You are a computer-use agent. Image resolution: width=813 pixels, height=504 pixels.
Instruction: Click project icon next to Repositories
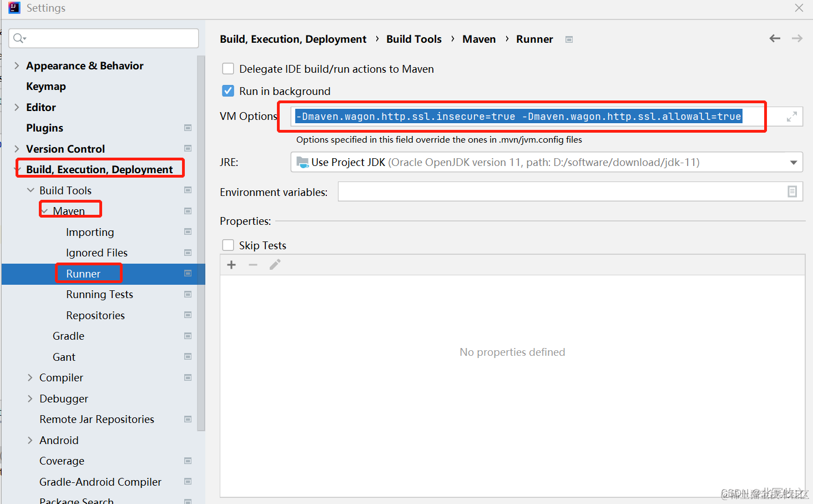pos(188,315)
